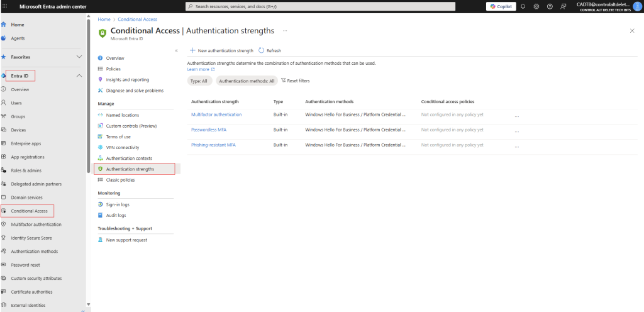Screen dimensions: 644x312
Task: Open Authentication methods: All filter
Action: 247,81
